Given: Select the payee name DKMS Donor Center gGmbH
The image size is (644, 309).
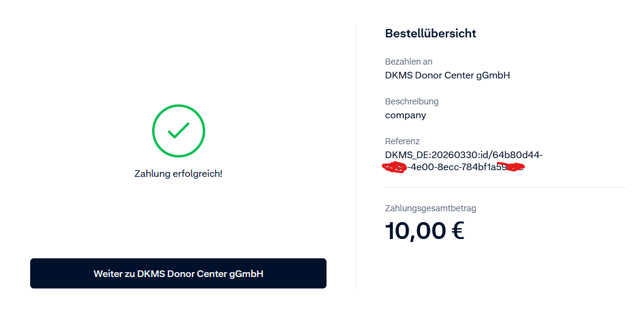Looking at the screenshot, I should tap(447, 75).
